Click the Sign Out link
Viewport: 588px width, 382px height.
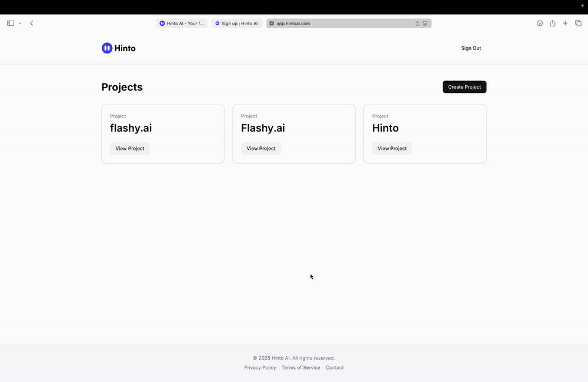(x=471, y=48)
